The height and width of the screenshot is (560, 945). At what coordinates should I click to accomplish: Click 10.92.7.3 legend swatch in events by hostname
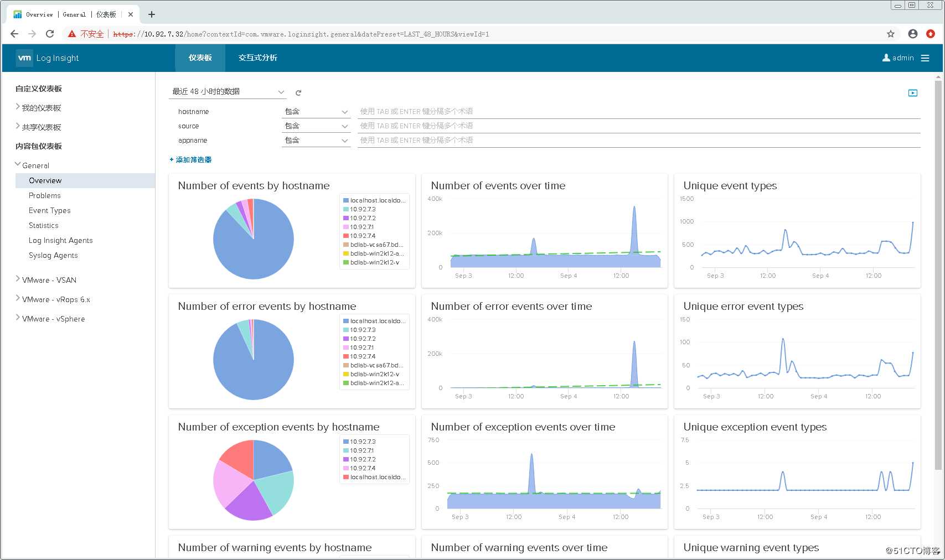(x=346, y=209)
